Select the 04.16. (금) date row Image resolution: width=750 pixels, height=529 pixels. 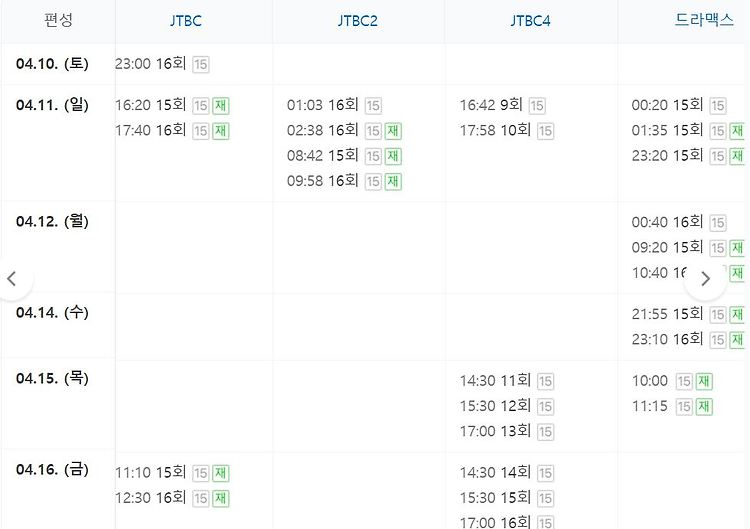(x=52, y=469)
